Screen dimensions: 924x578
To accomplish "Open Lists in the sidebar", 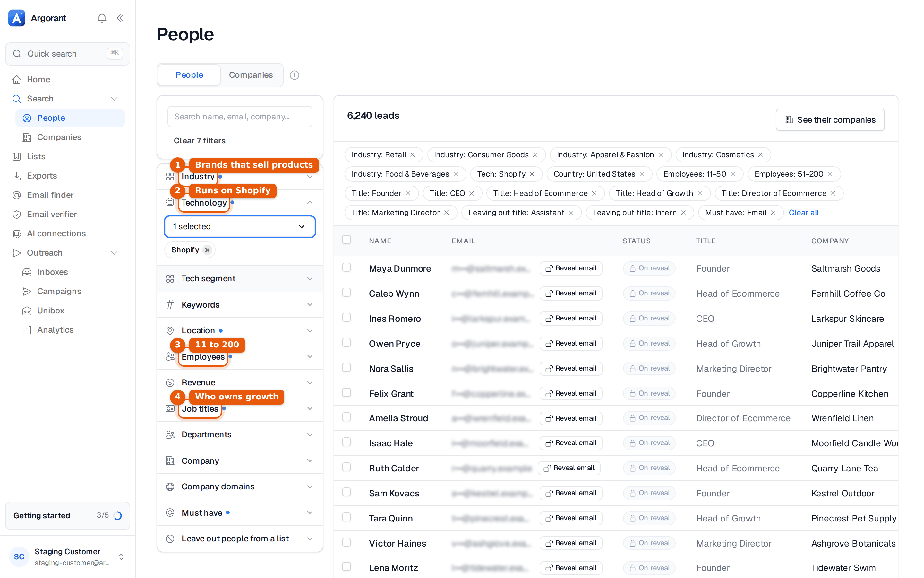I will 68,156.
